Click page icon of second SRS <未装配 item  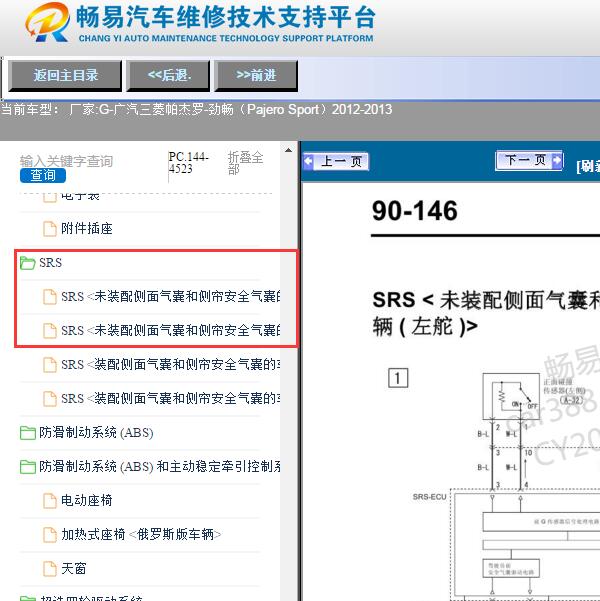tap(50, 331)
